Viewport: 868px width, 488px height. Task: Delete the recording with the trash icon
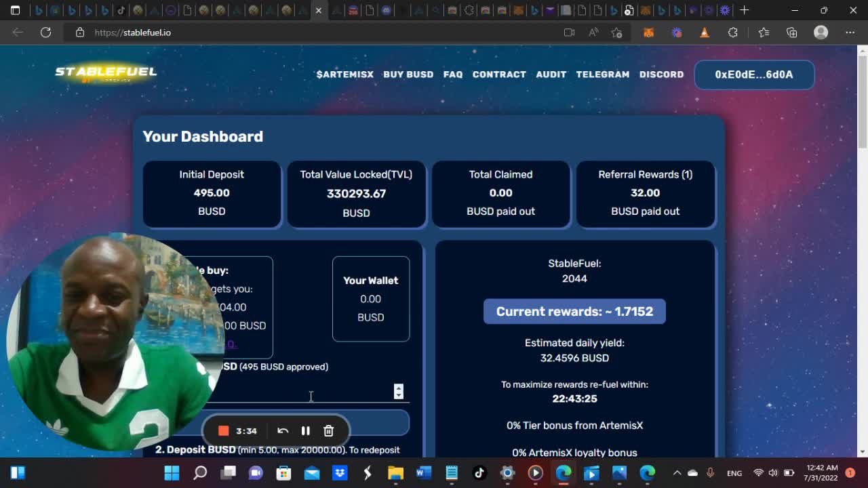click(x=328, y=431)
